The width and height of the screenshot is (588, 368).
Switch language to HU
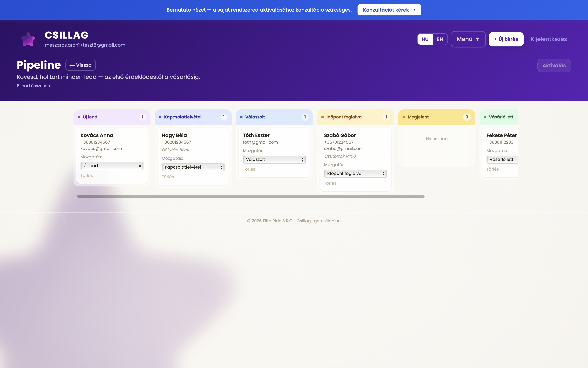pyautogui.click(x=425, y=39)
